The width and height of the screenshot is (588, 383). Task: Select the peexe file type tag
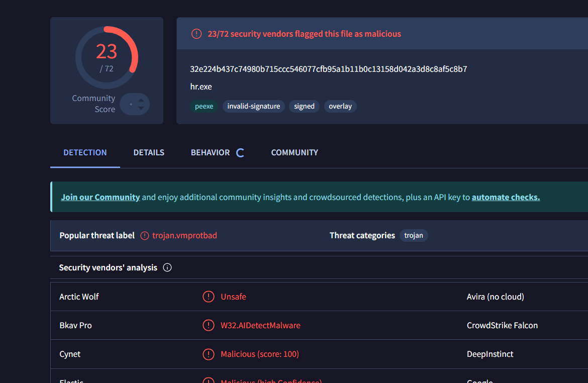[204, 107]
